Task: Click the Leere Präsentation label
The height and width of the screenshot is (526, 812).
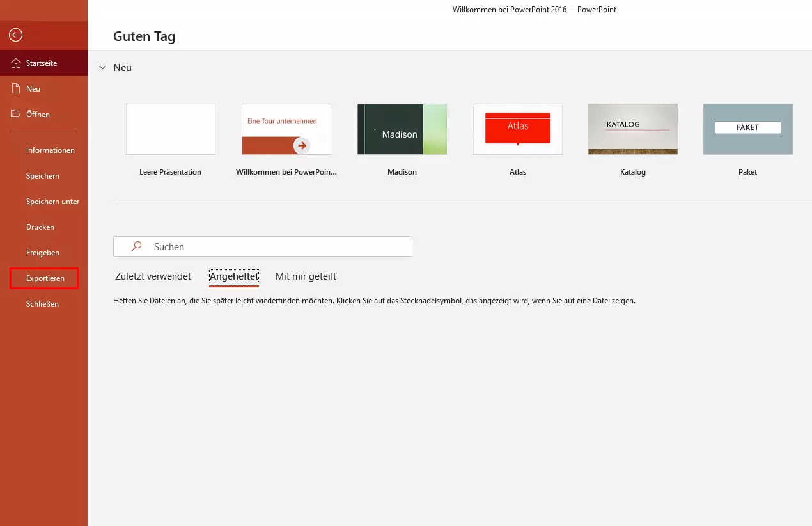Action: [x=171, y=172]
